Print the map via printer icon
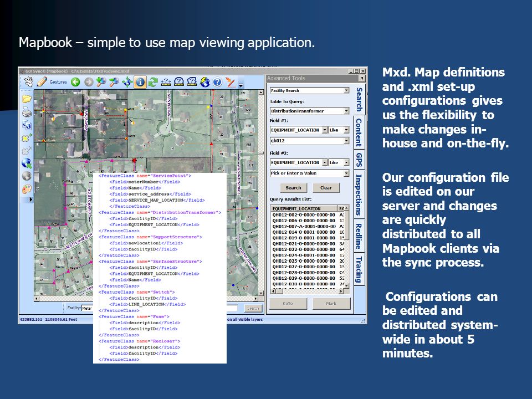 click(x=27, y=111)
